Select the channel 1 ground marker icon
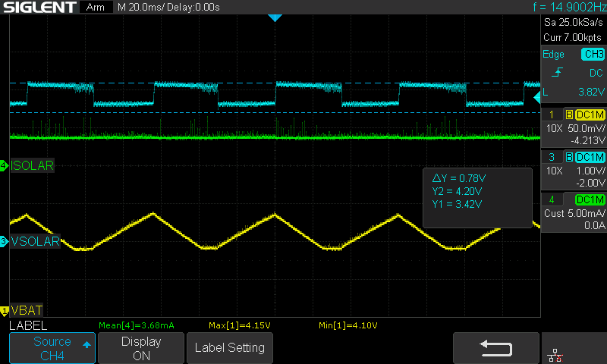607x364 pixels. point(4,310)
